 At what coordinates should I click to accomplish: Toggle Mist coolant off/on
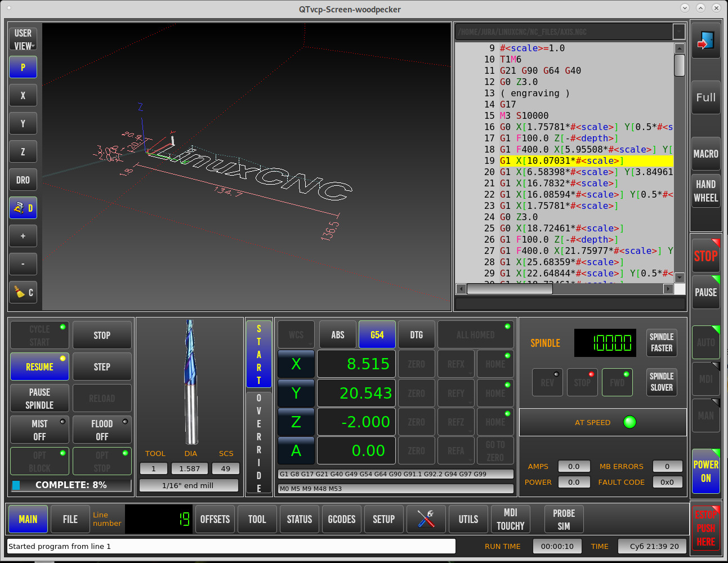click(x=39, y=430)
